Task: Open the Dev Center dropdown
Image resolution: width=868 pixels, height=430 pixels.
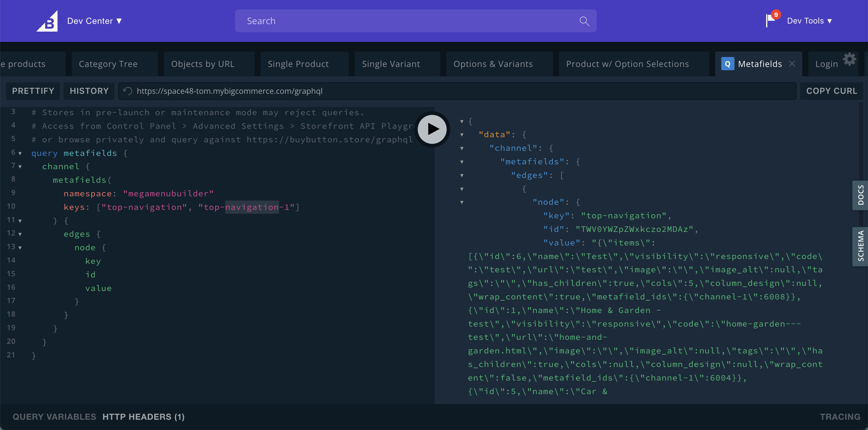Action: coord(94,21)
